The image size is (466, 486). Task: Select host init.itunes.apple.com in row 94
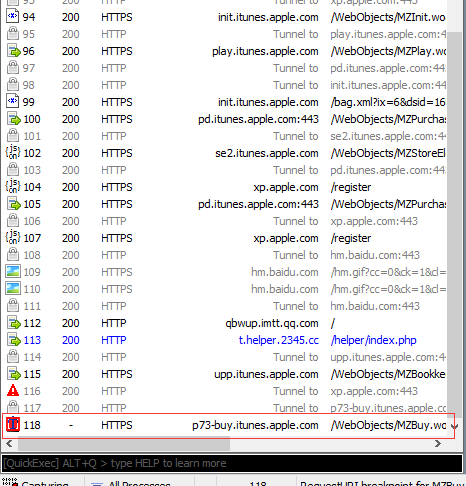pyautogui.click(x=268, y=17)
